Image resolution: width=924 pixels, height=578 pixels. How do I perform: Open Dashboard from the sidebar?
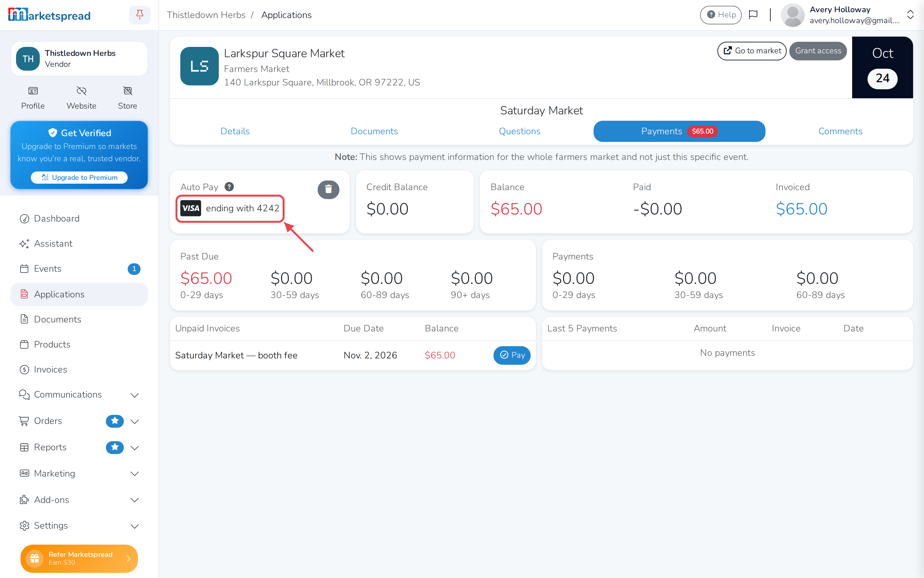coord(79,218)
